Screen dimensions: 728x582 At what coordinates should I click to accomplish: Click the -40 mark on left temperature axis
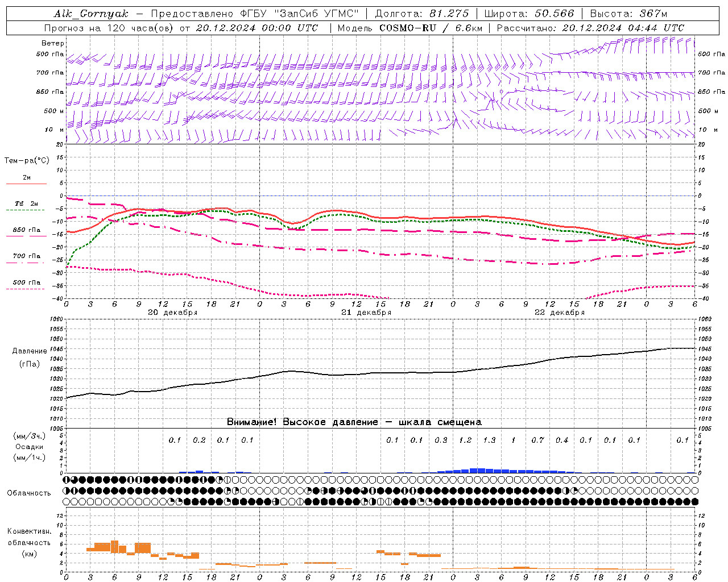click(59, 299)
